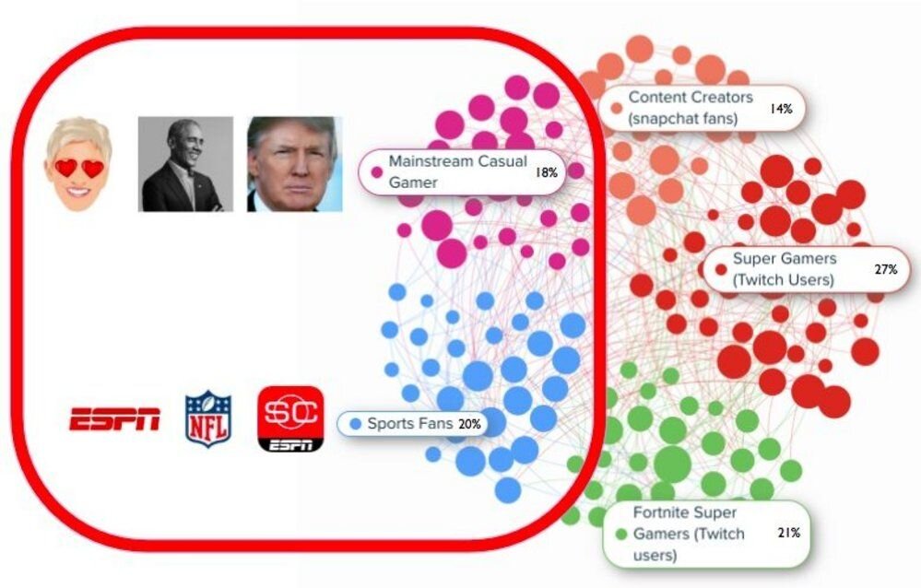
Task: Select the Content Creators (snapchat fans) label
Action: (690, 108)
